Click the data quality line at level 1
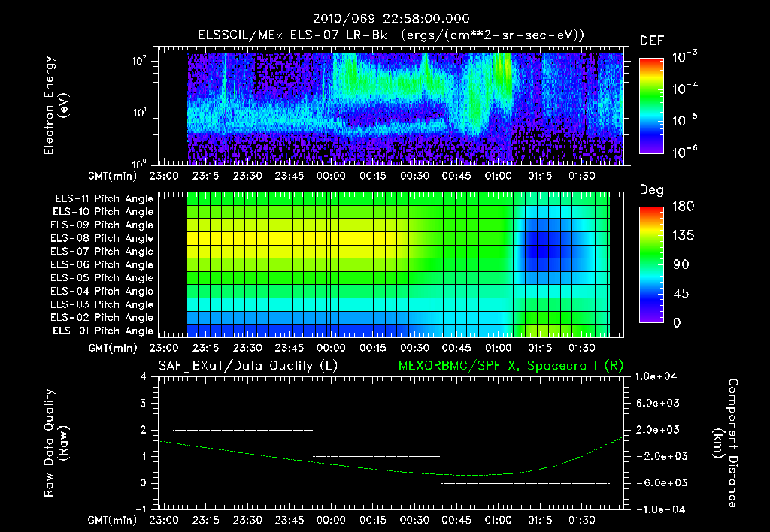The height and width of the screenshot is (532, 770). 376,456
